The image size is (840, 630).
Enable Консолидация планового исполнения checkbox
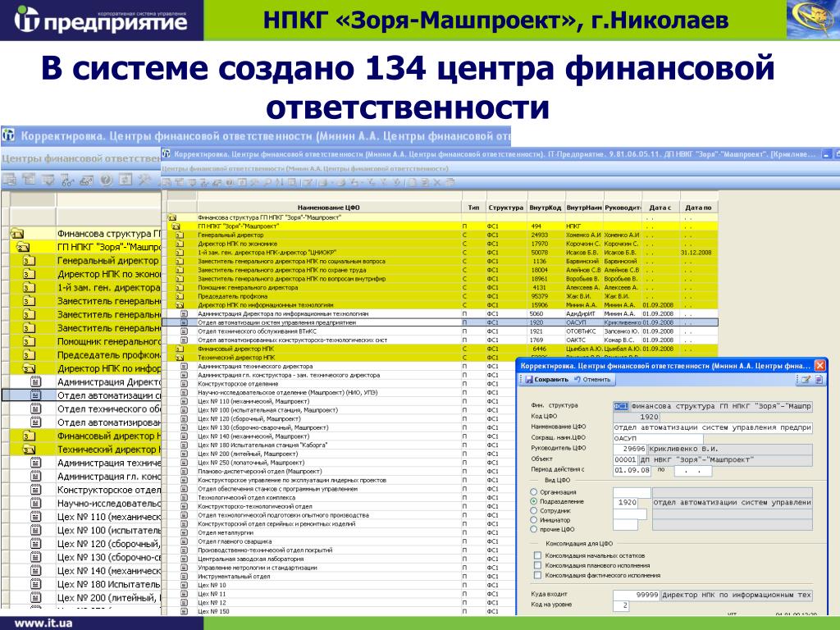click(x=537, y=565)
